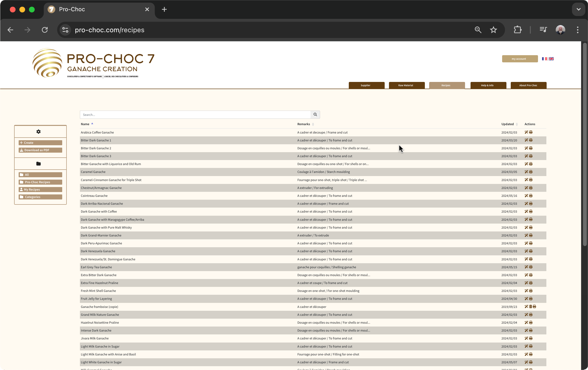Sort the table by Remarks column

304,124
